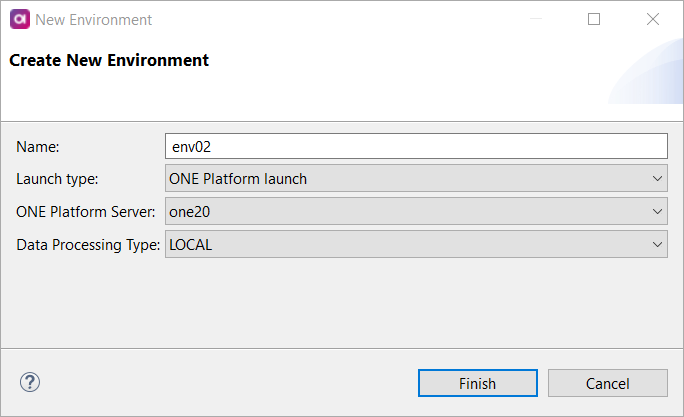Minimize the New Environment dialog
The image size is (684, 417).
coord(535,19)
